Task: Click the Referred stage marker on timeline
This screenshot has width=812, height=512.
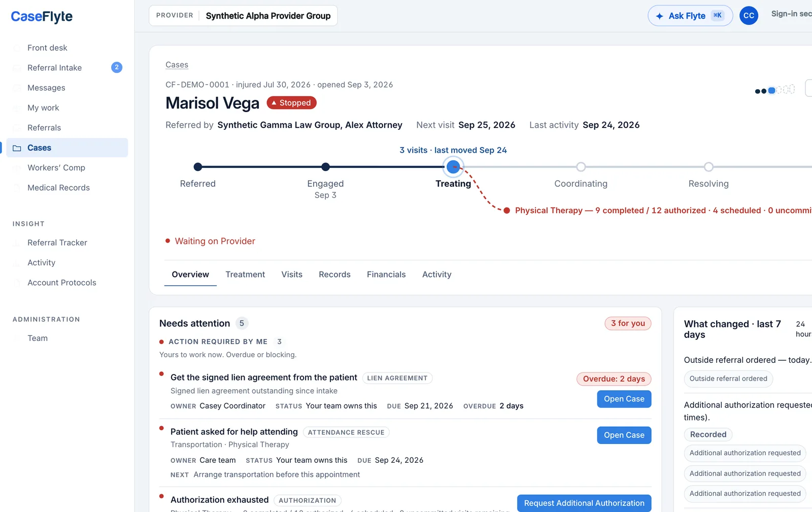Action: pyautogui.click(x=198, y=167)
